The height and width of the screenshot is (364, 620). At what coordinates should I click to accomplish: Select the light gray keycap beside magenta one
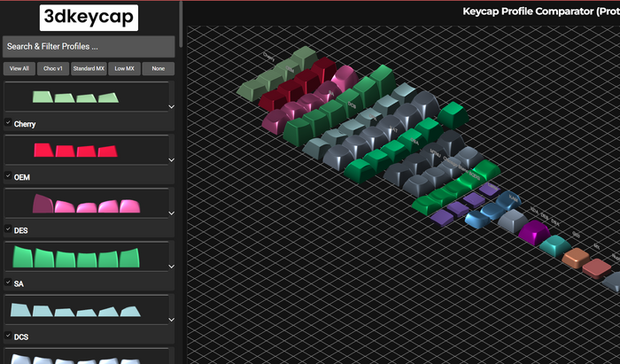point(513,221)
